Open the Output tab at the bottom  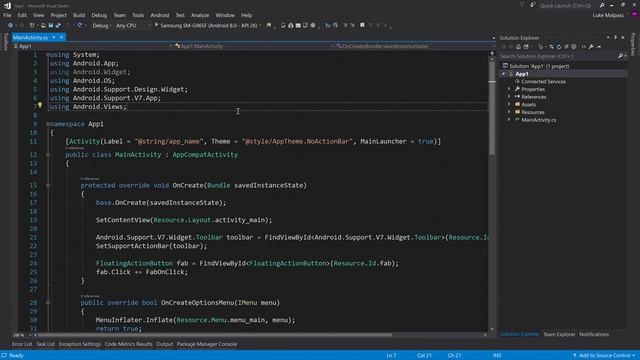coord(164,344)
